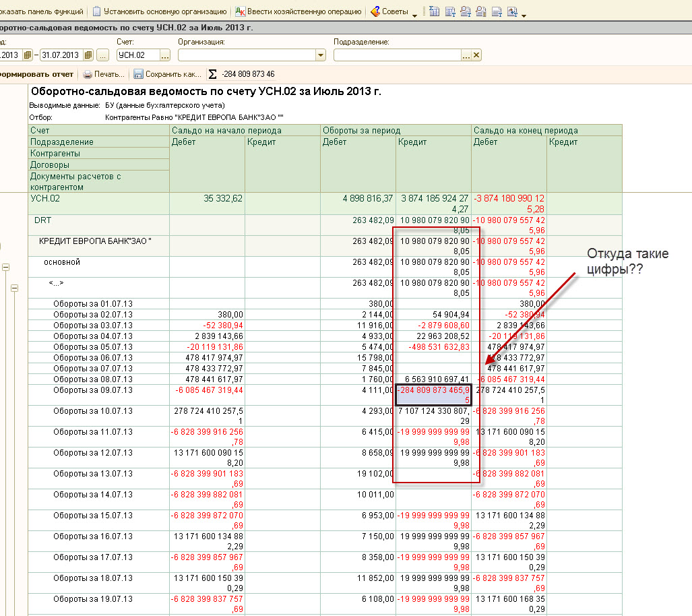
Task: Open the Советы dropdown arrow
Action: (x=414, y=13)
